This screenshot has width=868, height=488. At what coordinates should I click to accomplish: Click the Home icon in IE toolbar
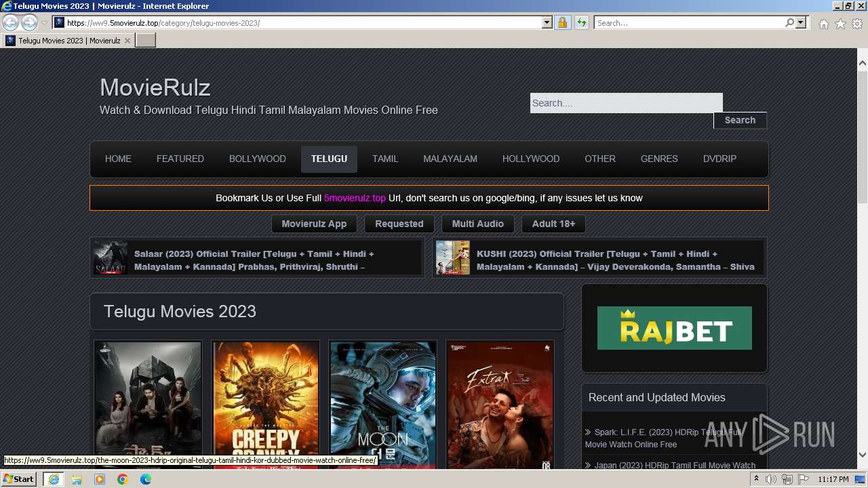tap(823, 24)
